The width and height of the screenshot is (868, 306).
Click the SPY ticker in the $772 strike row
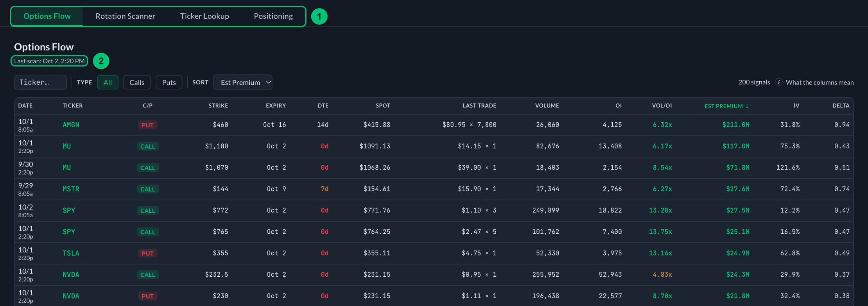tap(69, 210)
